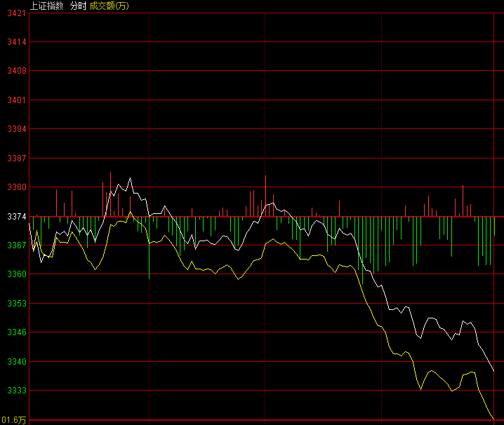The height and width of the screenshot is (425, 504).
Task: Click the 3421 price axis label
Action: [x=16, y=13]
